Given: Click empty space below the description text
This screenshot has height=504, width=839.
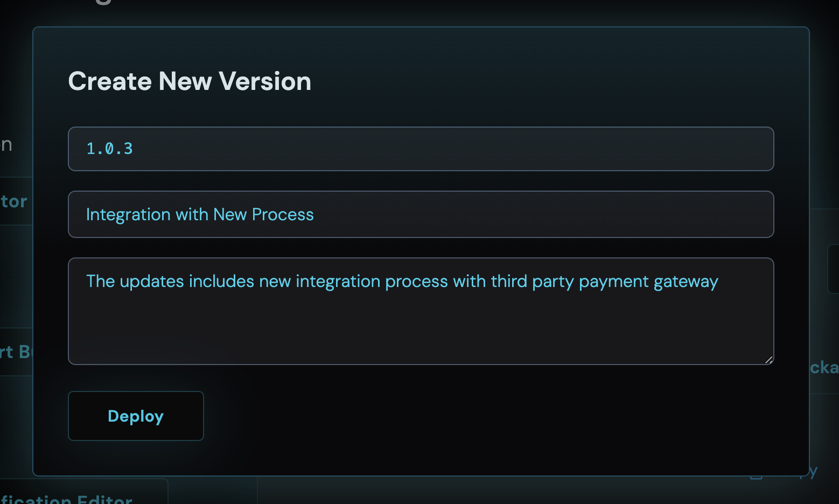Looking at the screenshot, I should click(x=420, y=334).
